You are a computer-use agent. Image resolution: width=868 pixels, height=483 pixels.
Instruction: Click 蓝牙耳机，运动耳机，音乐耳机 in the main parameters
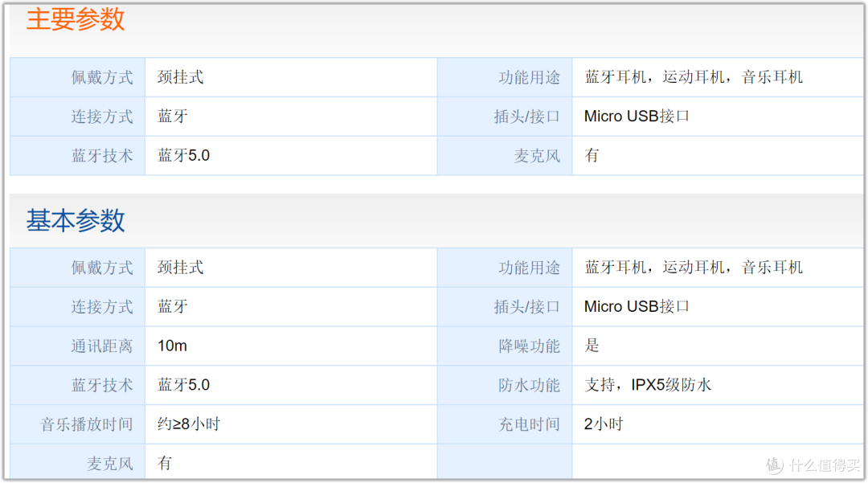pos(694,77)
